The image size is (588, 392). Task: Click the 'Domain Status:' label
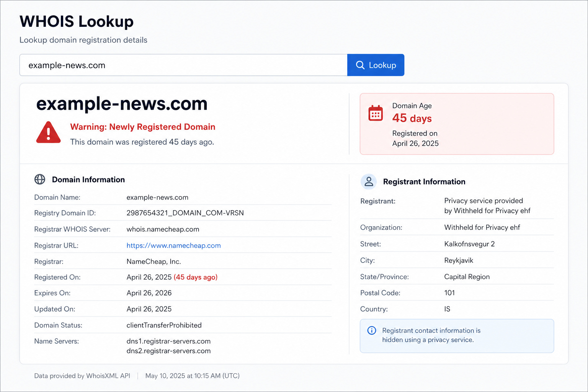click(58, 325)
